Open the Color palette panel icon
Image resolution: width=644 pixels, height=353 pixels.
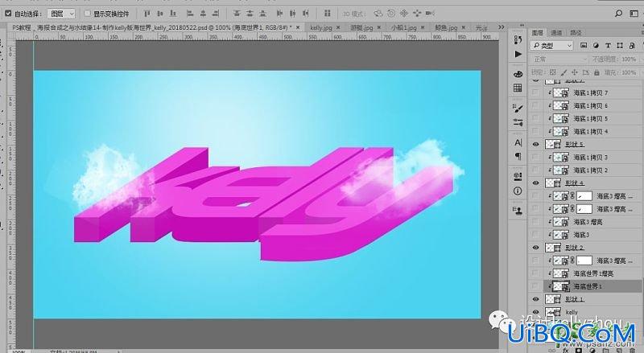(x=518, y=74)
